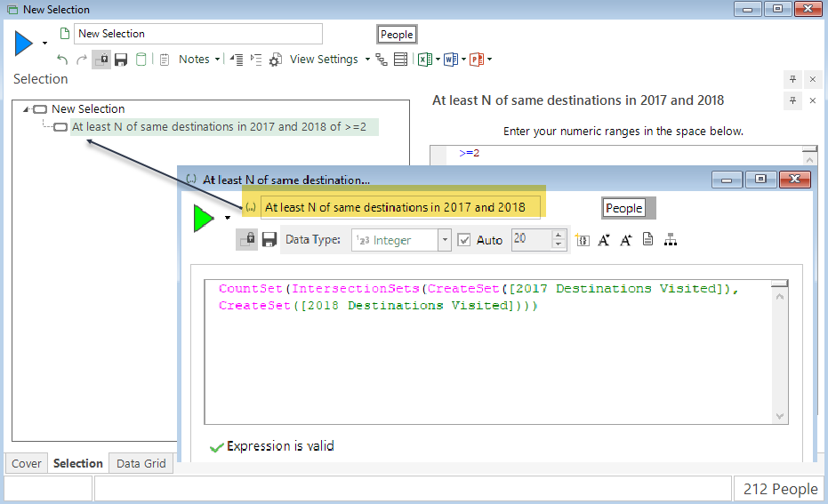
Task: Run the selection with the blue Build arrow
Action: (x=24, y=44)
